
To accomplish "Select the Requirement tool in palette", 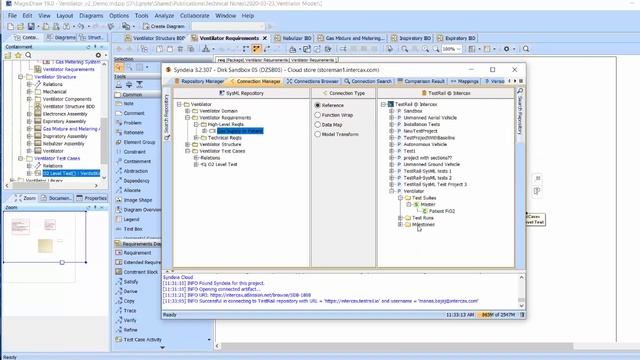I will (137, 253).
